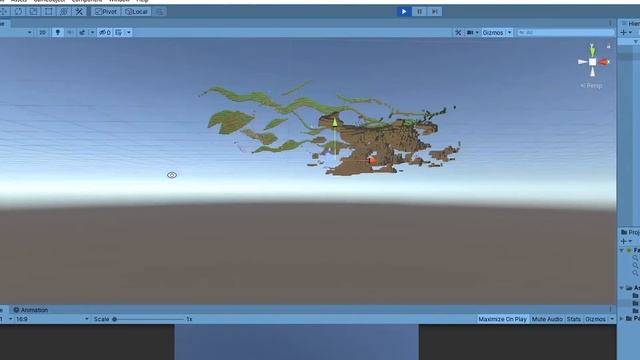This screenshot has width=640, height=360.
Task: Open the 16:9 aspect ratio dropdown
Action: (x=52, y=319)
